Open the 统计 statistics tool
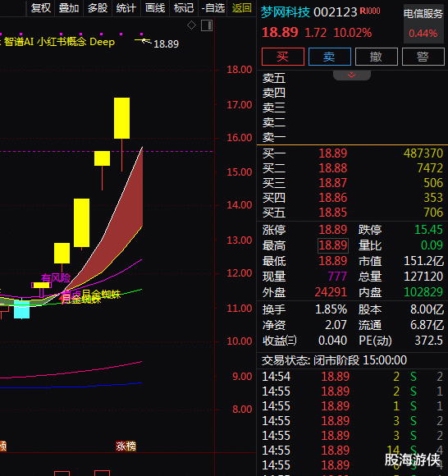Image resolution: width=448 pixels, height=476 pixels. pos(126,8)
